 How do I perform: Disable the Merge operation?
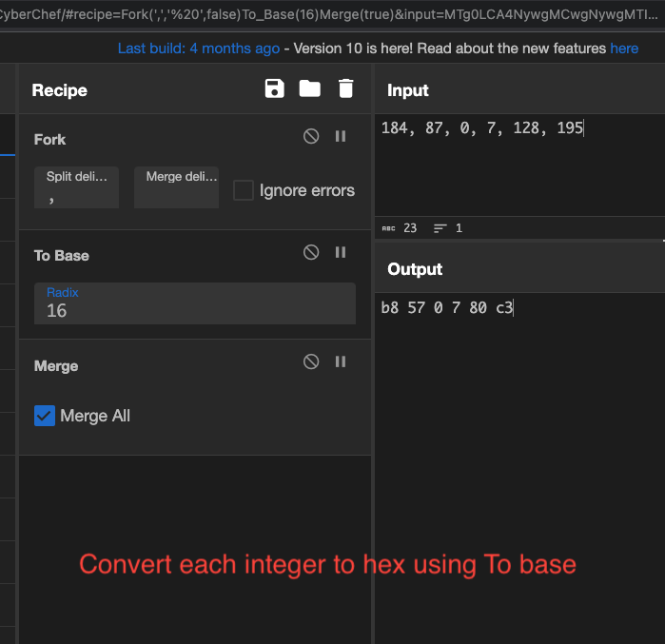coord(311,361)
